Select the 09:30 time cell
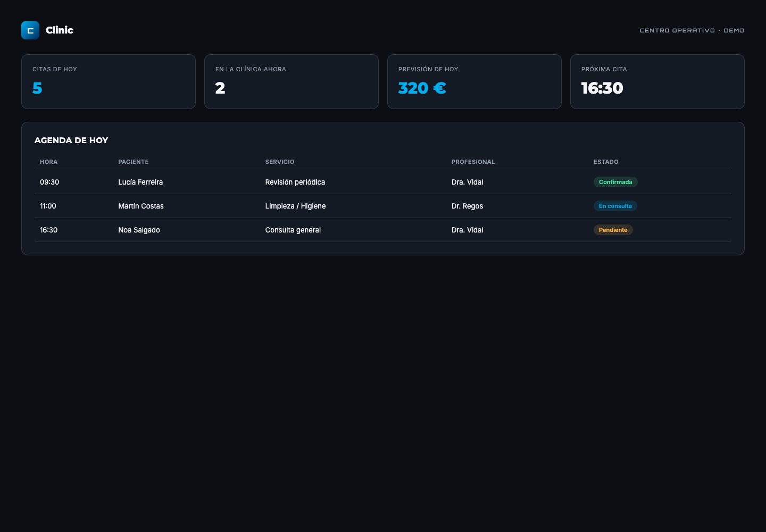 (49, 182)
